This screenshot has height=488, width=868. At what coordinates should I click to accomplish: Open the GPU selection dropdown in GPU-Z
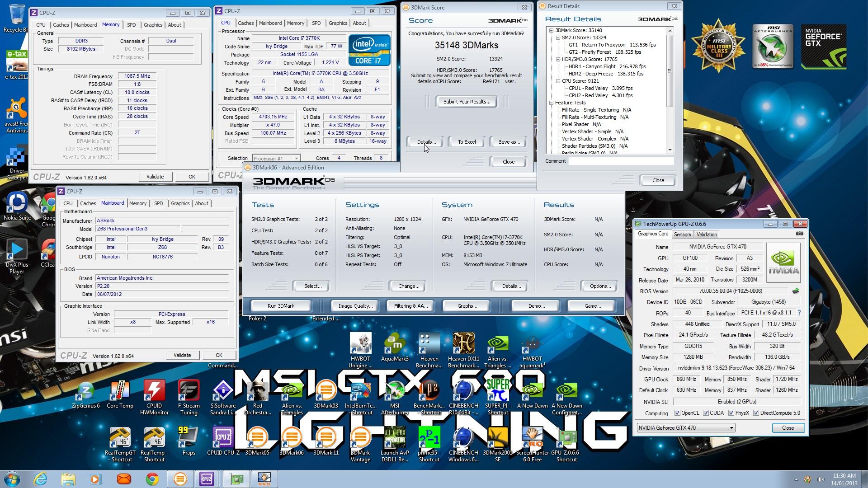point(685,428)
